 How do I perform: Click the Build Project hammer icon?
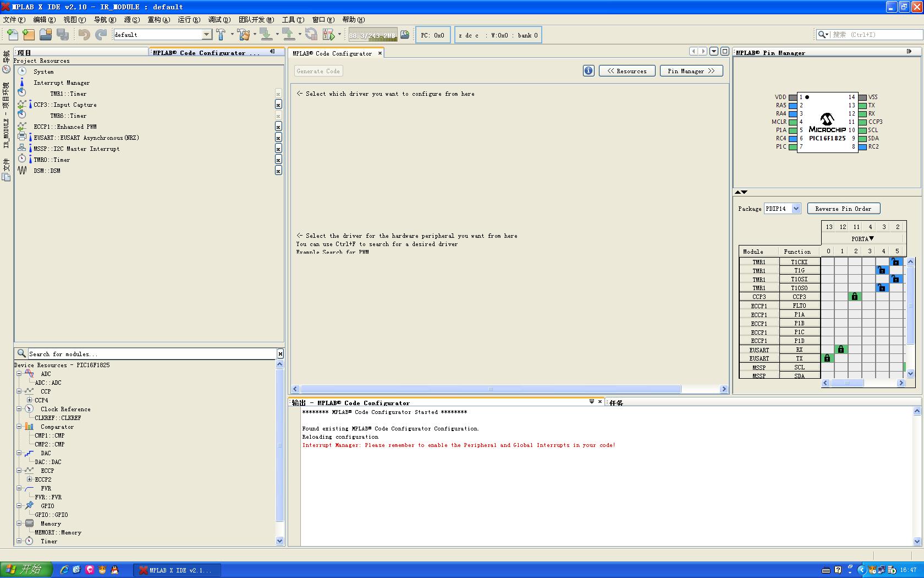point(221,35)
